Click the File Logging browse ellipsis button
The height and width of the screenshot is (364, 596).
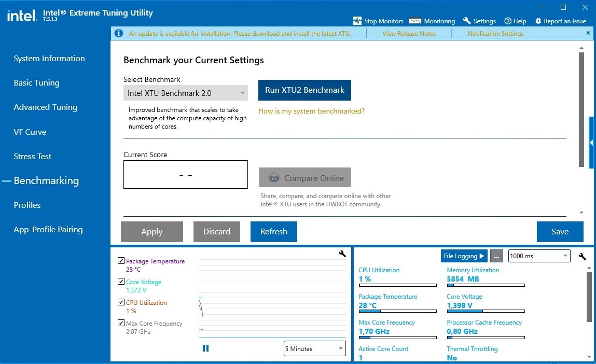(496, 256)
